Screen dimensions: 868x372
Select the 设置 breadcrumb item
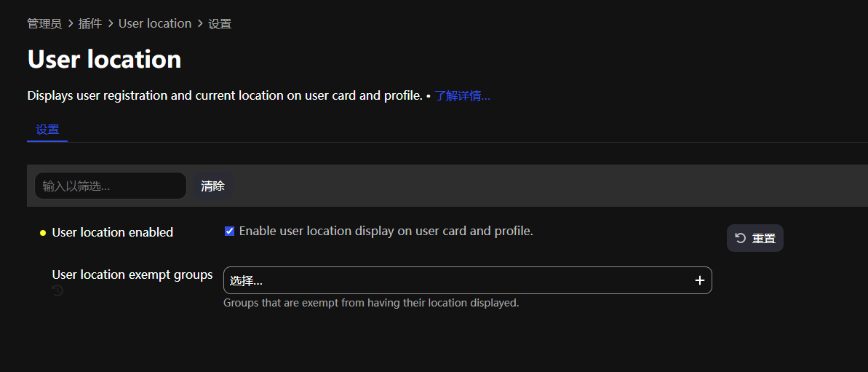(x=220, y=24)
